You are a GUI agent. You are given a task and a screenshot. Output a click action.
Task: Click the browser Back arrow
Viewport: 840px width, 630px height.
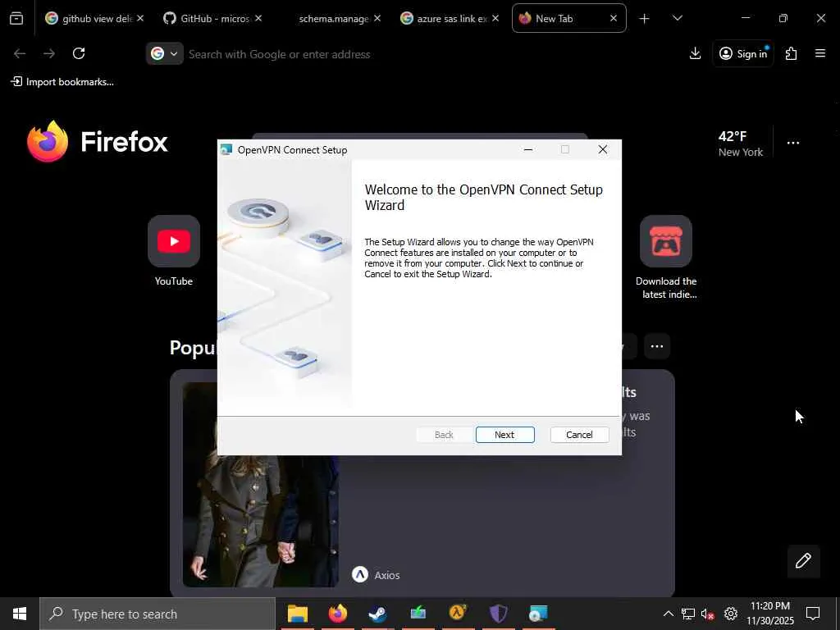click(x=20, y=53)
